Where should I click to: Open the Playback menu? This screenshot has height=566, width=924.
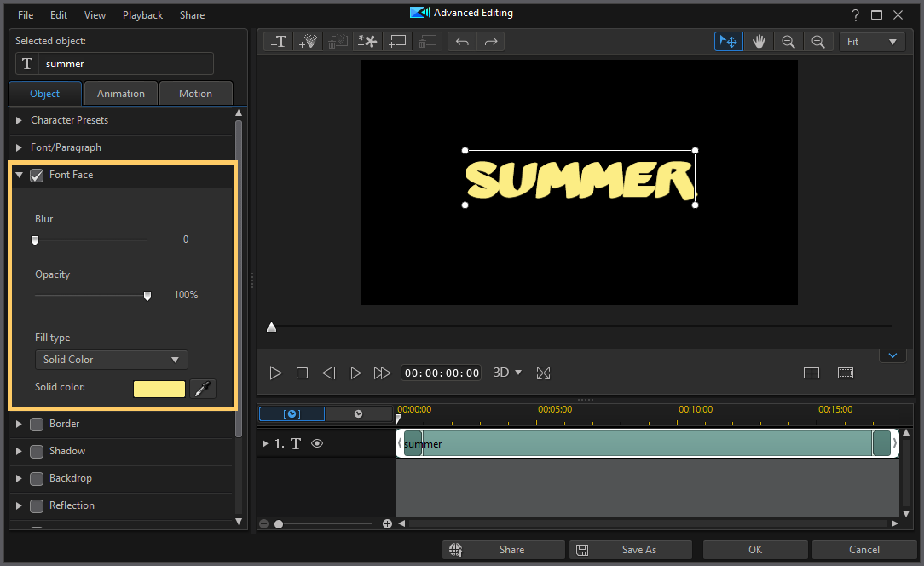142,14
